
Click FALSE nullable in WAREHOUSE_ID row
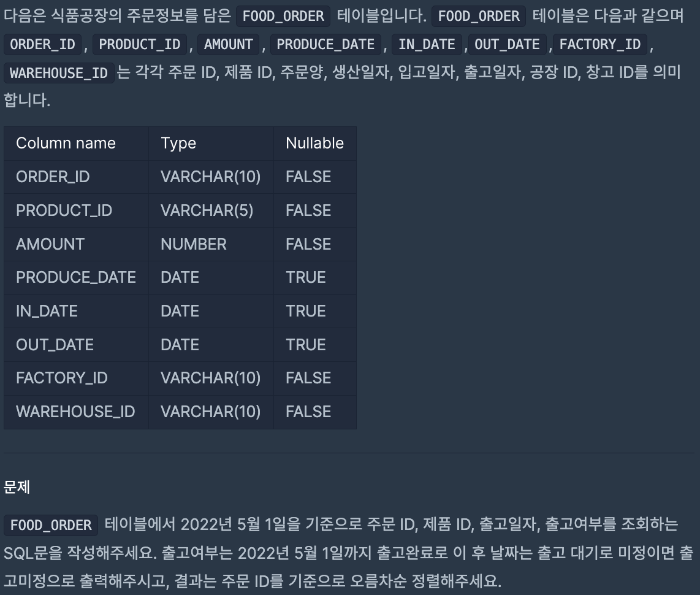click(314, 412)
